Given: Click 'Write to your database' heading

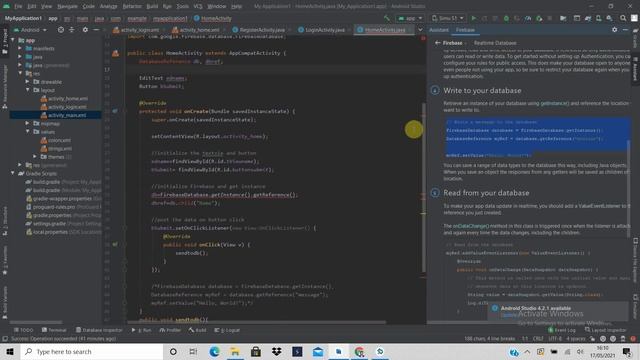Looking at the screenshot, I should tap(482, 91).
